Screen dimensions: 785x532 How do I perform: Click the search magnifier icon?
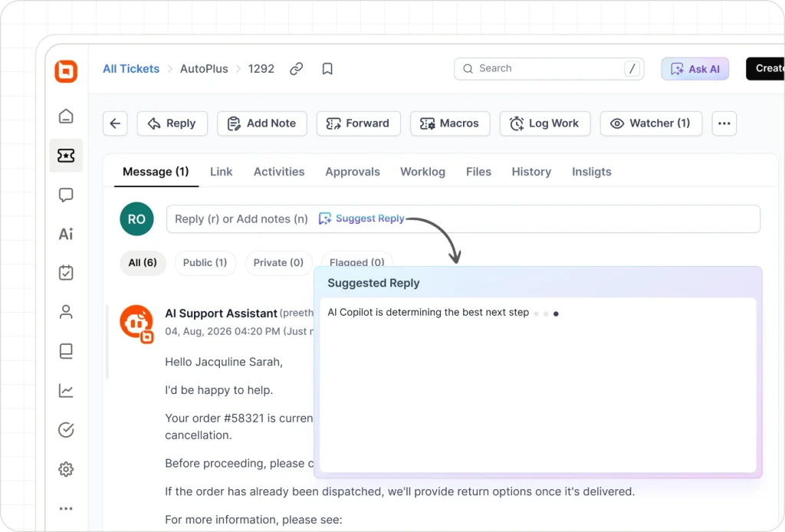pyautogui.click(x=468, y=68)
